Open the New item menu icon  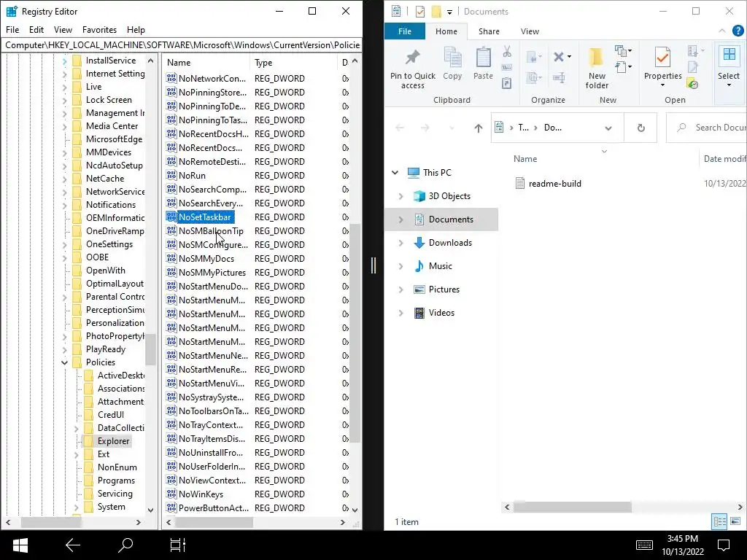coord(623,50)
